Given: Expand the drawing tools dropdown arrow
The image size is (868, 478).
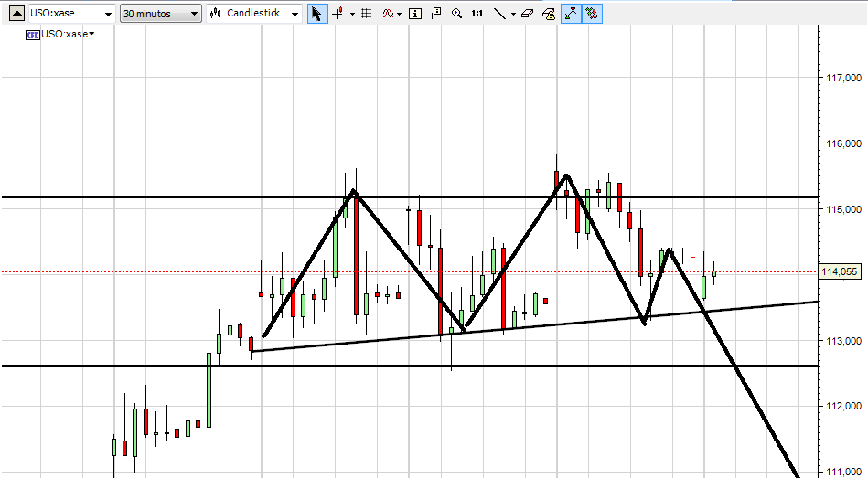Looking at the screenshot, I should (513, 14).
